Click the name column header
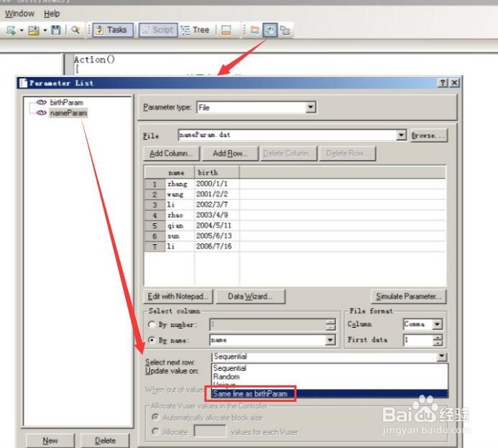The width and height of the screenshot is (498, 448). pyautogui.click(x=179, y=173)
